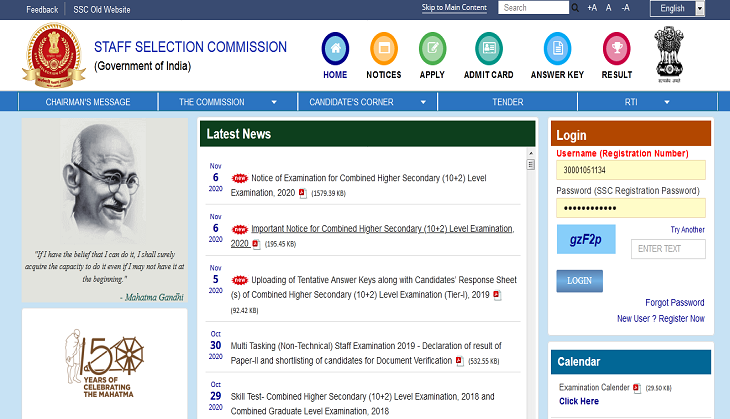Open the Admit Card icon

pos(489,48)
